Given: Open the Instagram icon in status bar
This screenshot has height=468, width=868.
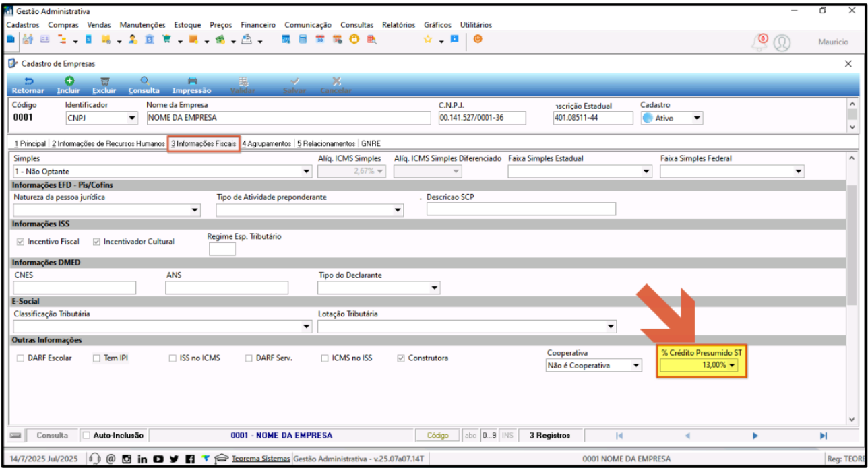Looking at the screenshot, I should (x=127, y=459).
